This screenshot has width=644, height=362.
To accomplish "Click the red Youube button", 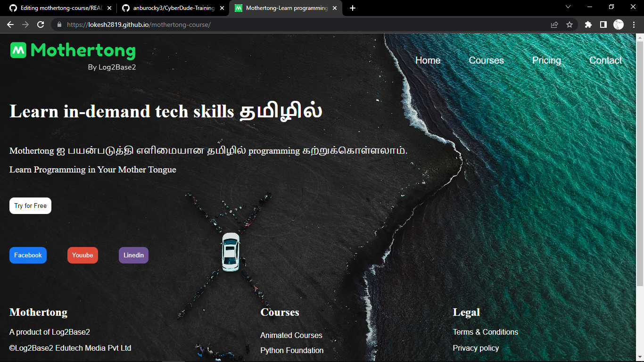I will tap(83, 255).
